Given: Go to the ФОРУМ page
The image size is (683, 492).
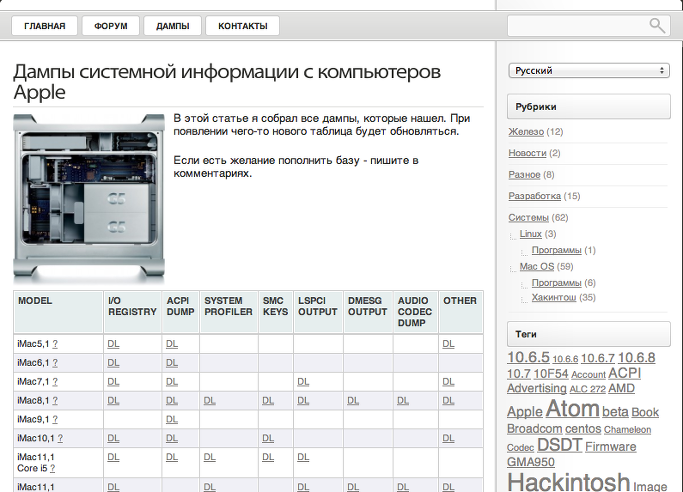Looking at the screenshot, I should 111,26.
